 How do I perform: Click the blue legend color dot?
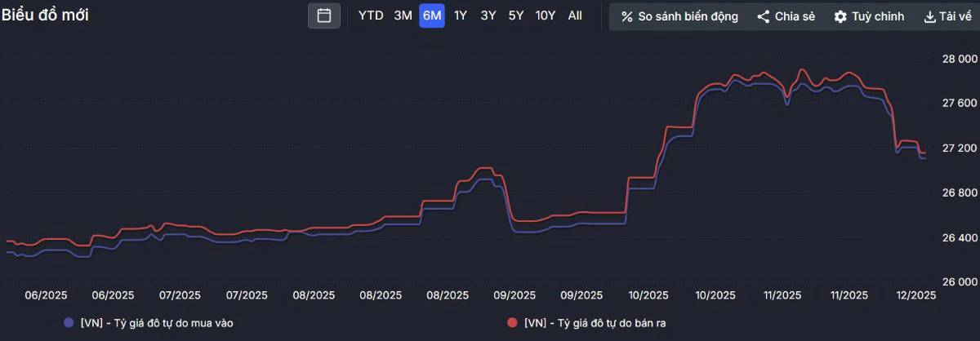point(69,323)
